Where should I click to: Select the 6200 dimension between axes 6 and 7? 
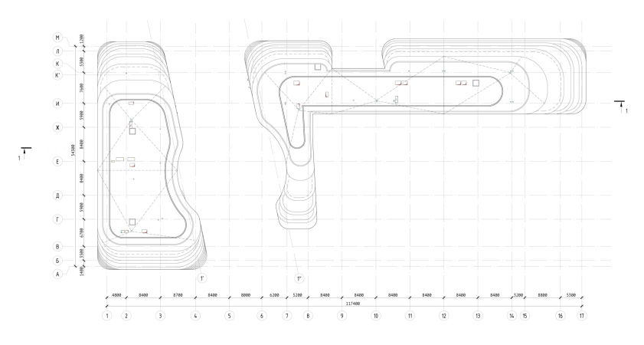pyautogui.click(x=274, y=294)
